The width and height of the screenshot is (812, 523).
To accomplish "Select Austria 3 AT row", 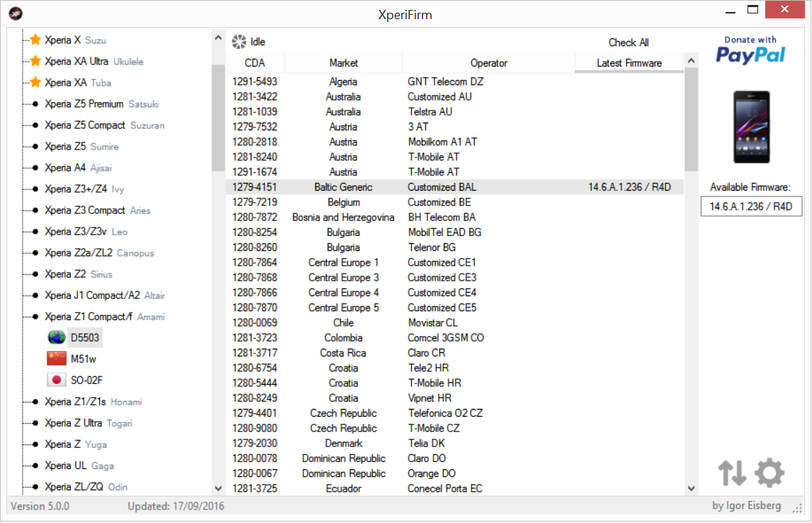I will (x=455, y=127).
